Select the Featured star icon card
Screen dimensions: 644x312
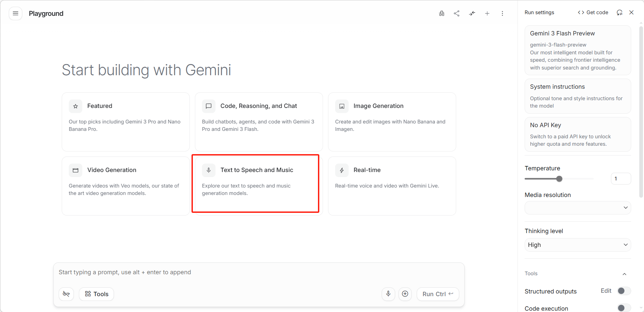click(x=76, y=106)
